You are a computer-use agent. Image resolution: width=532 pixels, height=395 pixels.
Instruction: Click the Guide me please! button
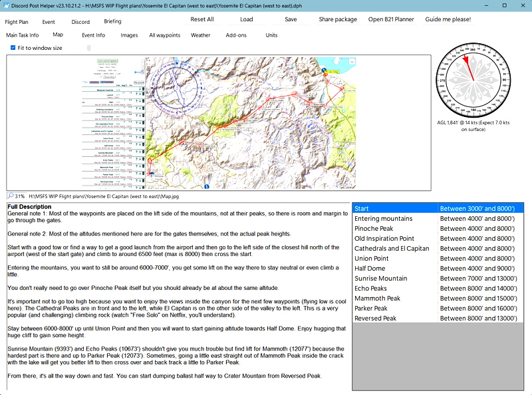click(x=447, y=19)
